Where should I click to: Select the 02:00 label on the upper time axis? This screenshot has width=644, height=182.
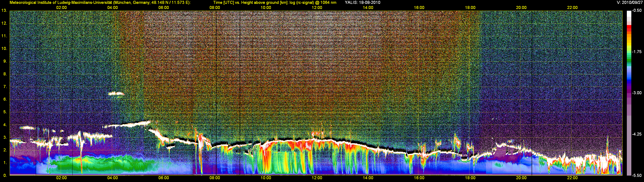pyautogui.click(x=61, y=8)
